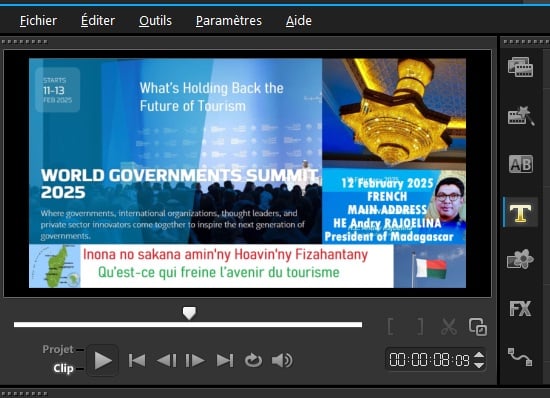550x398 pixels.
Task: Open the Éditer menu
Action: (98, 21)
